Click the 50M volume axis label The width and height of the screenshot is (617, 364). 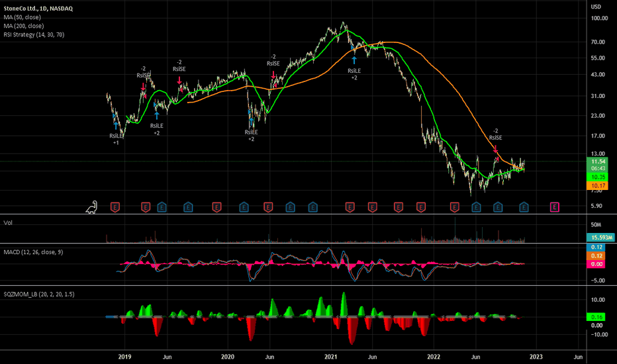(x=596, y=225)
